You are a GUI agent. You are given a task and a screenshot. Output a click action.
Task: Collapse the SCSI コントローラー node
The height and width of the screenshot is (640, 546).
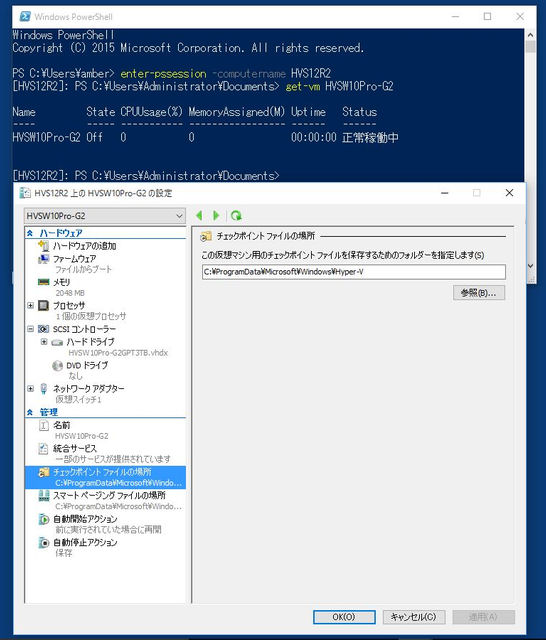[31, 329]
